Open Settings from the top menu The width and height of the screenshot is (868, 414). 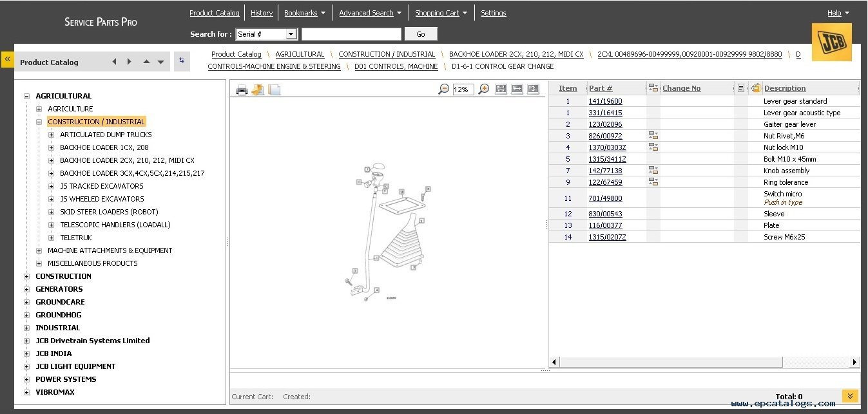click(x=494, y=13)
